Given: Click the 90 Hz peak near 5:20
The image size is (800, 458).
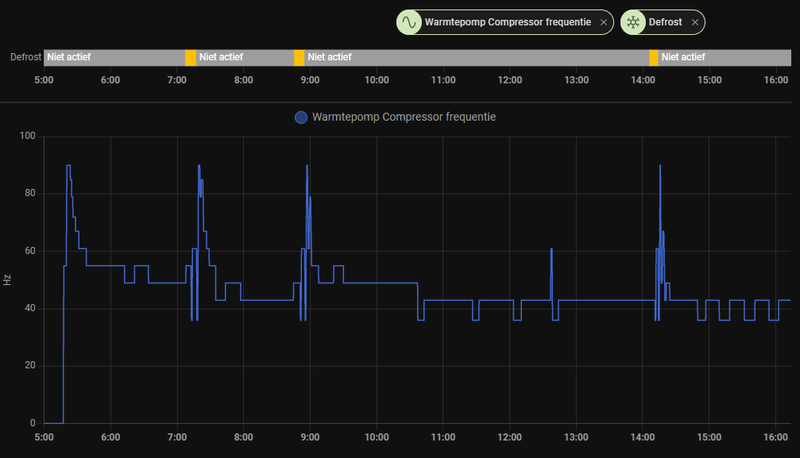Looking at the screenshot, I should coord(68,165).
